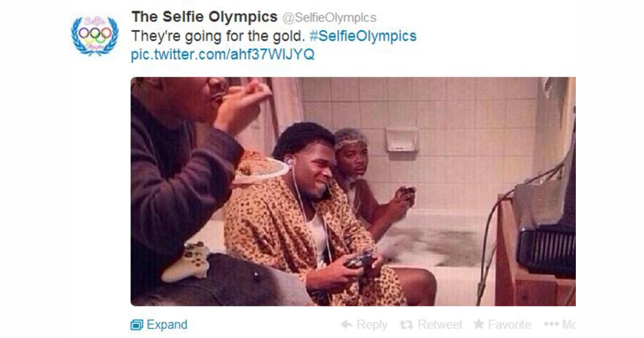
Task: Follow the #SelfieOlympics hashtag link
Action: pos(363,36)
